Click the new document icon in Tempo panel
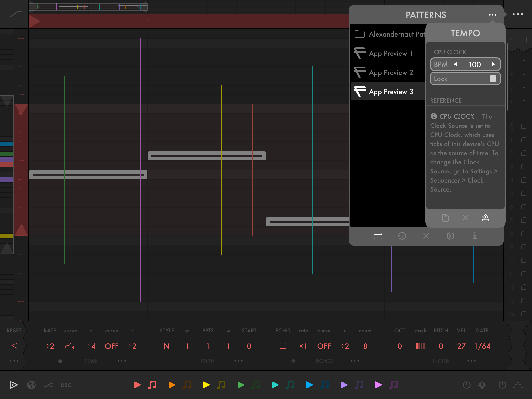The image size is (532, 399). (x=445, y=218)
